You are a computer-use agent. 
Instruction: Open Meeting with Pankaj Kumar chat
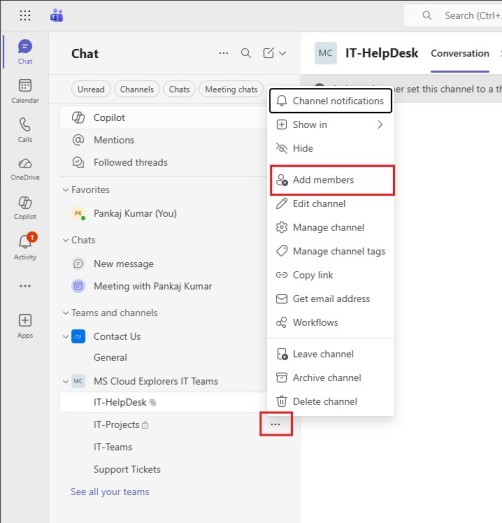pos(163,286)
